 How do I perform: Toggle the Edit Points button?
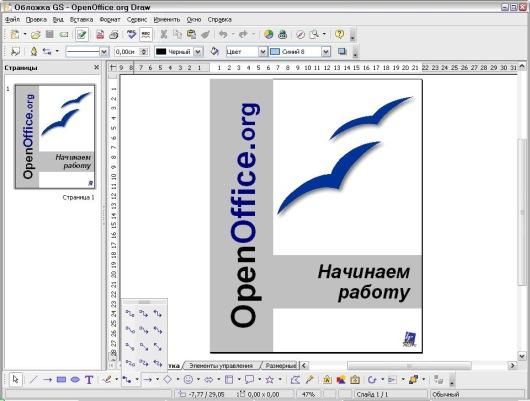pyautogui.click(x=295, y=380)
